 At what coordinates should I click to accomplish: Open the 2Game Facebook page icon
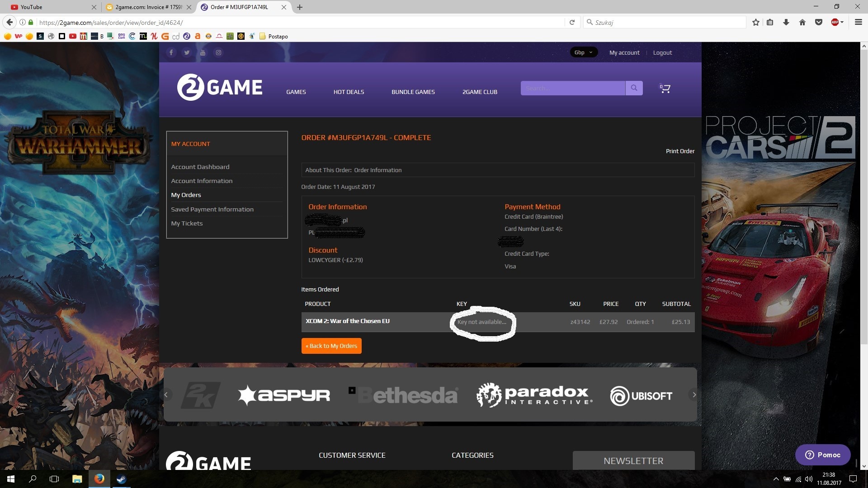click(171, 52)
